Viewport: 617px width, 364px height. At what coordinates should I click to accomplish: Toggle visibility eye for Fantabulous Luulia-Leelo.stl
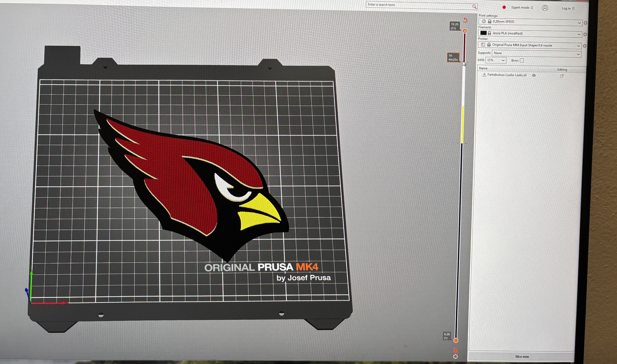(534, 75)
